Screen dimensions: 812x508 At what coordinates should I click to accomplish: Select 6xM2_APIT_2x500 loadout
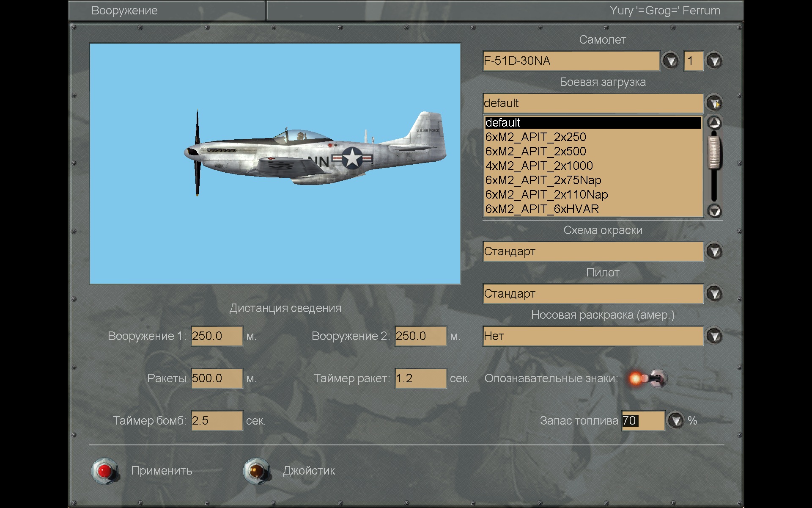coord(535,152)
